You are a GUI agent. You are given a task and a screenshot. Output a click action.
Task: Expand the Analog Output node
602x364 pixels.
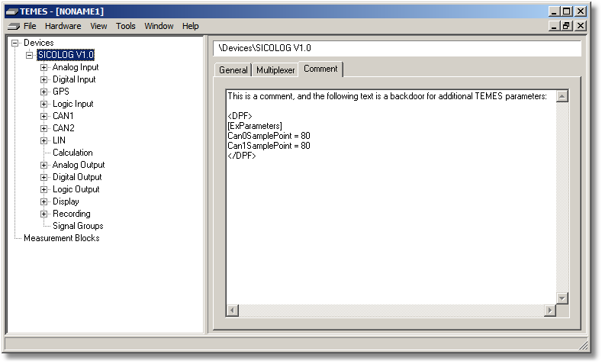[43, 165]
